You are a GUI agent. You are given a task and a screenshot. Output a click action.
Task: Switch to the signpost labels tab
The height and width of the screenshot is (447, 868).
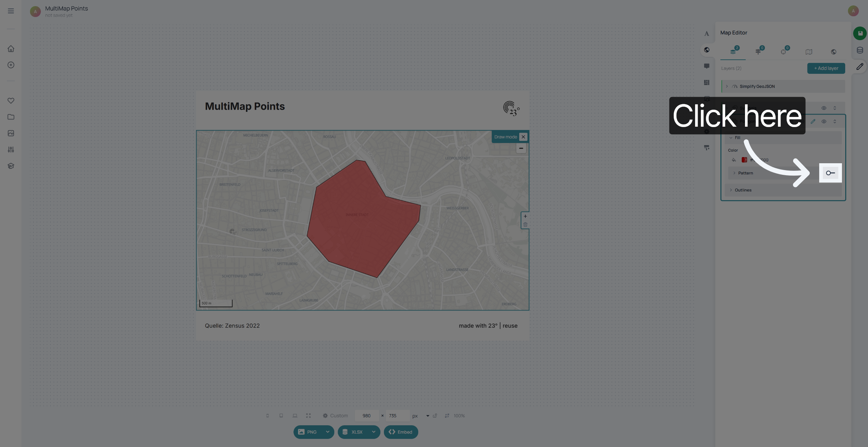758,51
